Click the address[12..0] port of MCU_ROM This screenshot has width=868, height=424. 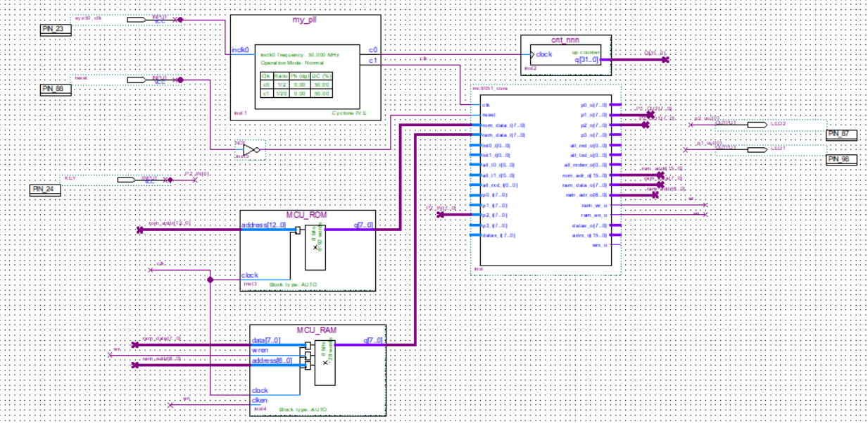263,225
